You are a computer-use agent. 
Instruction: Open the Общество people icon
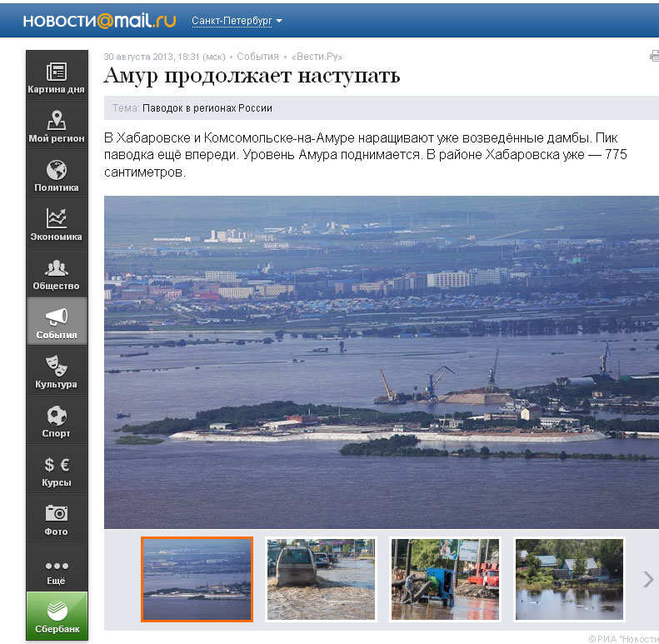[57, 268]
